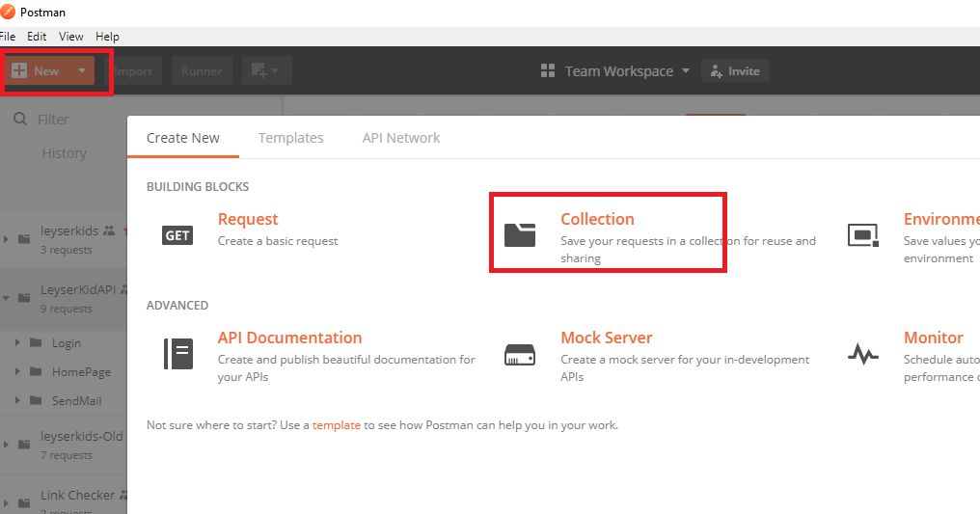Screen dimensions: 980x514
Task: Choose the Request building block
Action: pos(248,219)
